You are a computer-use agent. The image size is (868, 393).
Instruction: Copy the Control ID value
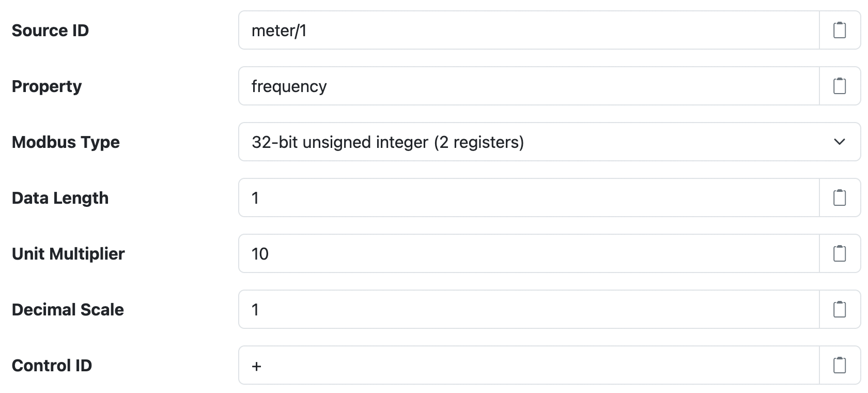[840, 365]
